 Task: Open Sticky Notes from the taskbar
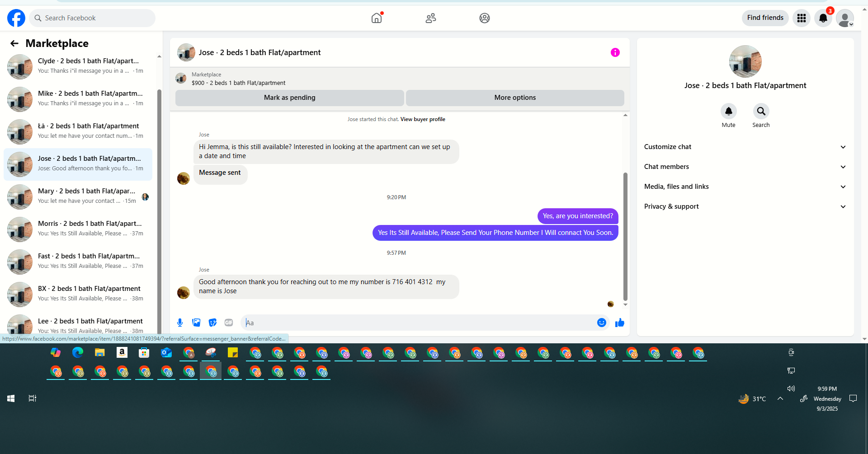pyautogui.click(x=233, y=353)
